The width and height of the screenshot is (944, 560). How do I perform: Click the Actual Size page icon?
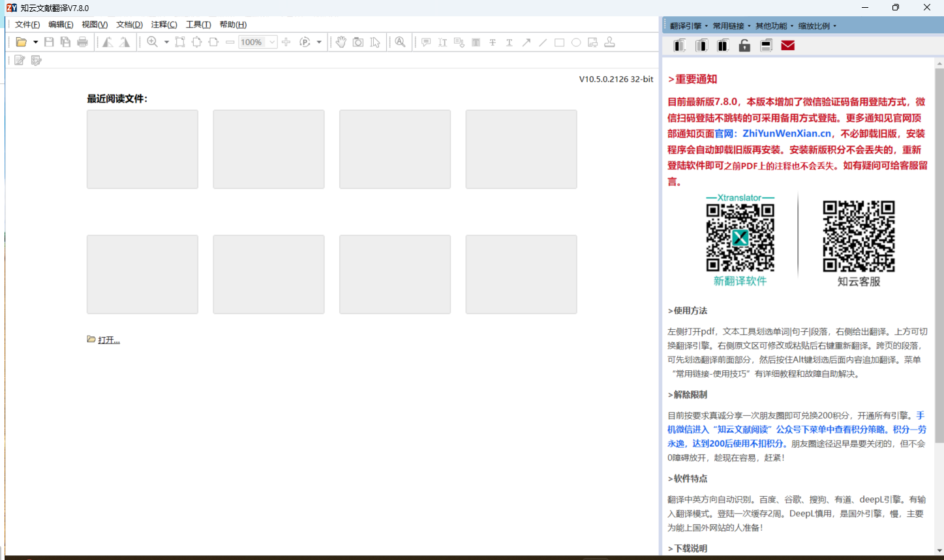pyautogui.click(x=180, y=42)
